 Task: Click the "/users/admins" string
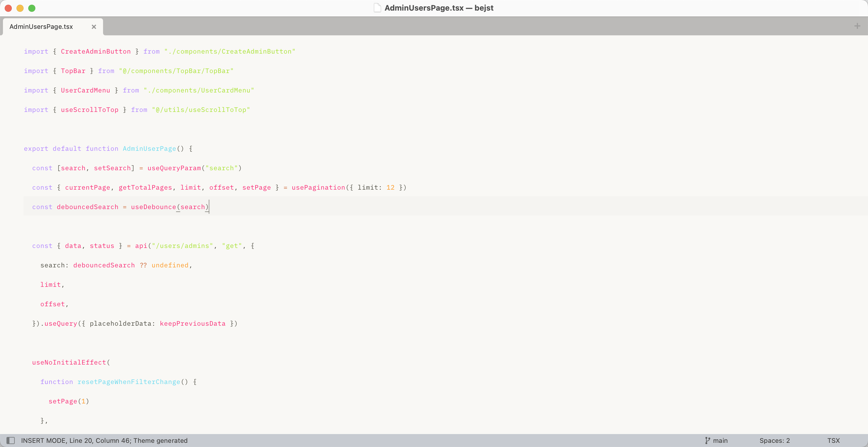click(182, 246)
